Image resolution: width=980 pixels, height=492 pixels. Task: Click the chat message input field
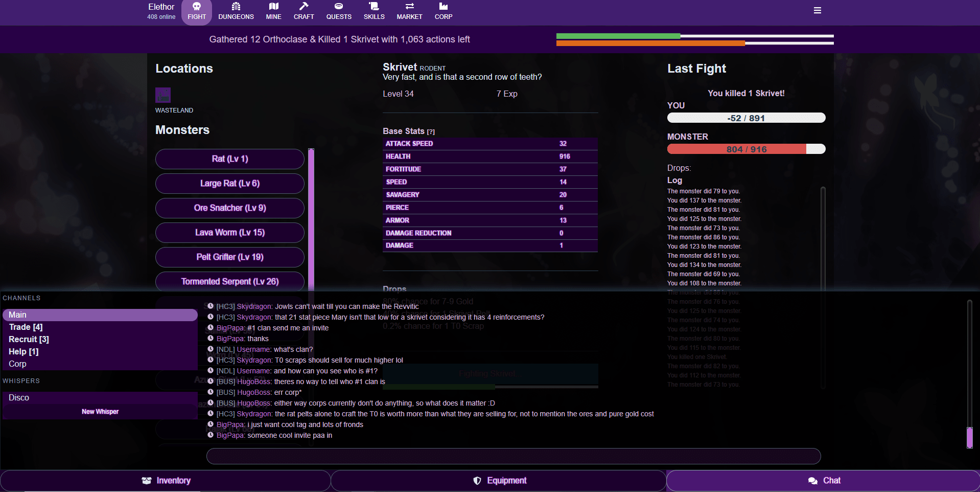click(513, 456)
